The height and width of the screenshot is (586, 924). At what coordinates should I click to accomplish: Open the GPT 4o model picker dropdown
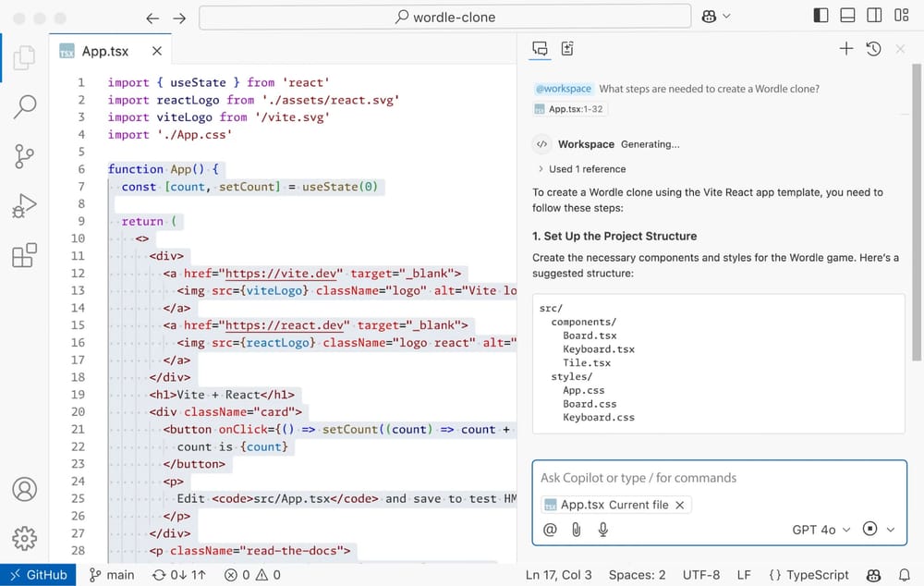pos(814,530)
